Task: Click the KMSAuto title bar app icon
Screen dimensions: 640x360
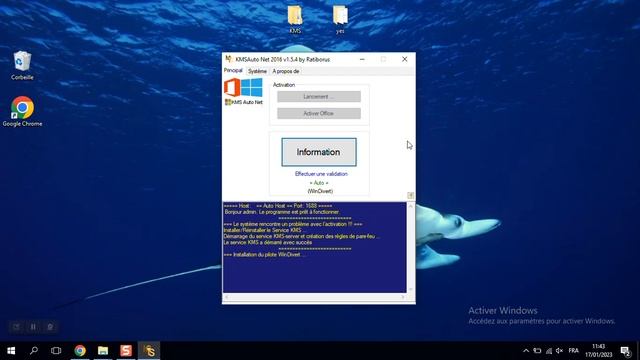Action: (x=229, y=59)
